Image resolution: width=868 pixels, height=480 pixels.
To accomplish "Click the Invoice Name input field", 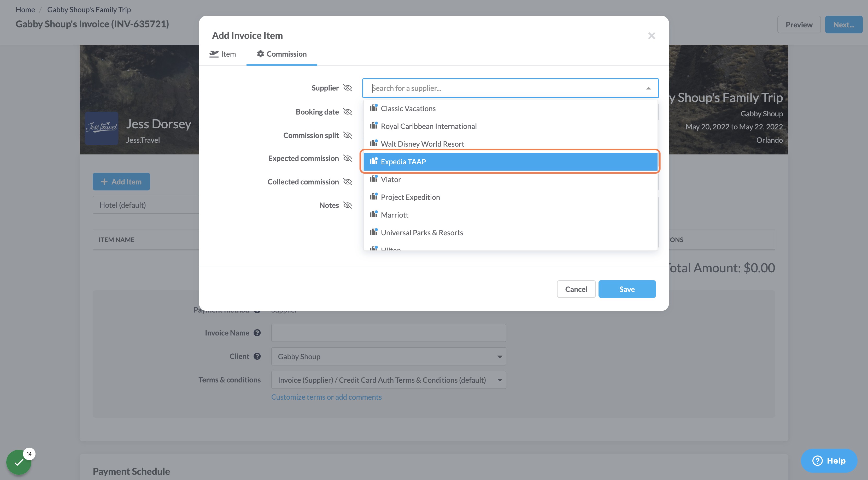I will coord(389,333).
